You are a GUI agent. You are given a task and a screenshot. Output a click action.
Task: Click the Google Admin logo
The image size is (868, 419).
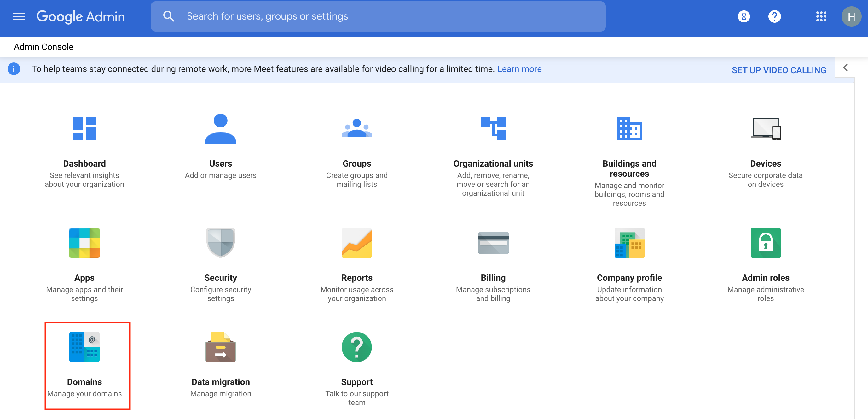coord(81,16)
